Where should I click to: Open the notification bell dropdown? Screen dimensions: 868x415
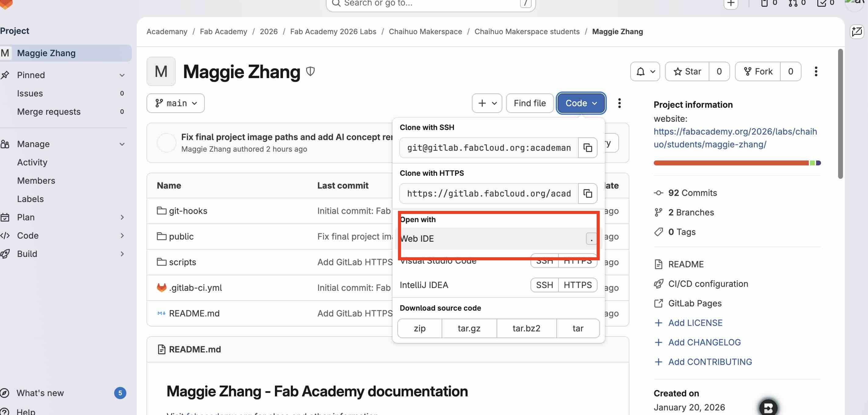[645, 71]
